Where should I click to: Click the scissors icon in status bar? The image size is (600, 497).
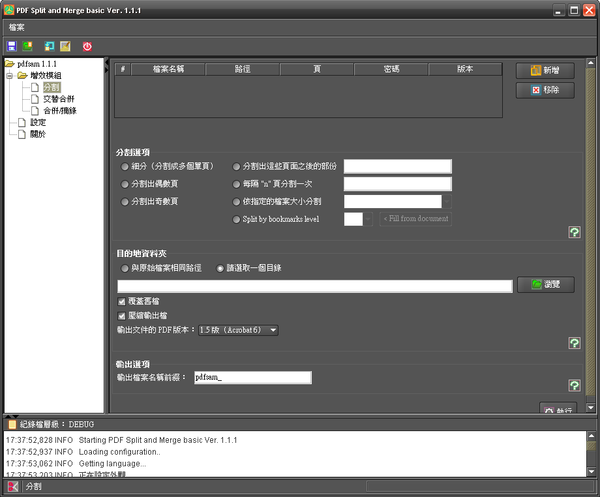tap(13, 486)
